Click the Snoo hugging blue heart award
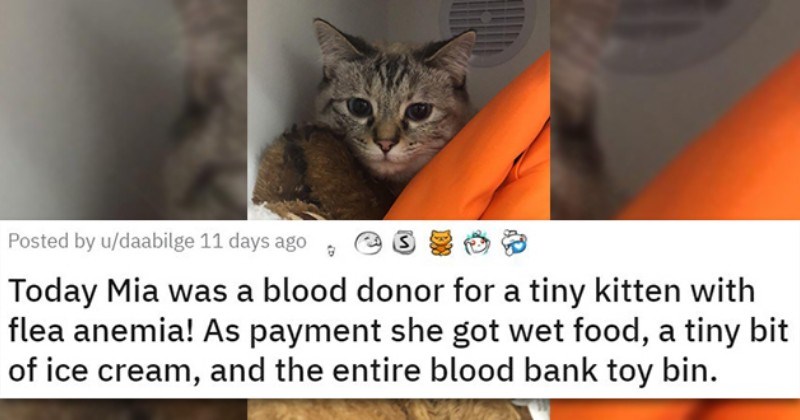 click(x=514, y=243)
